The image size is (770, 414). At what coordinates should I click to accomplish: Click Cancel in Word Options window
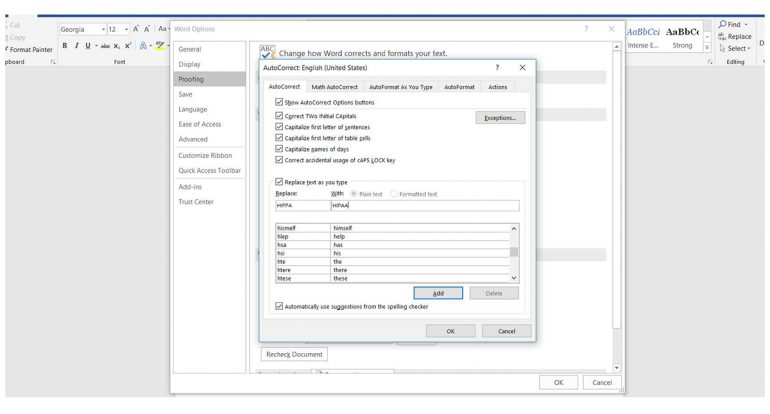(602, 382)
